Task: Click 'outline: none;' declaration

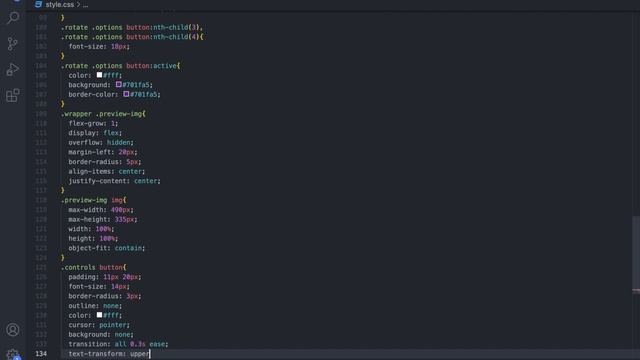Action: (95, 306)
